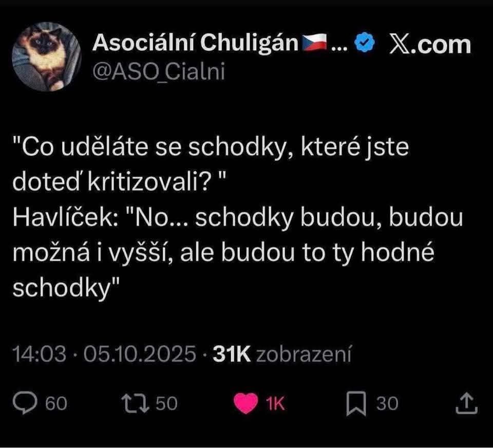Image resolution: width=493 pixels, height=448 pixels.
Task: Click the blue verified badge
Action: tap(365, 43)
